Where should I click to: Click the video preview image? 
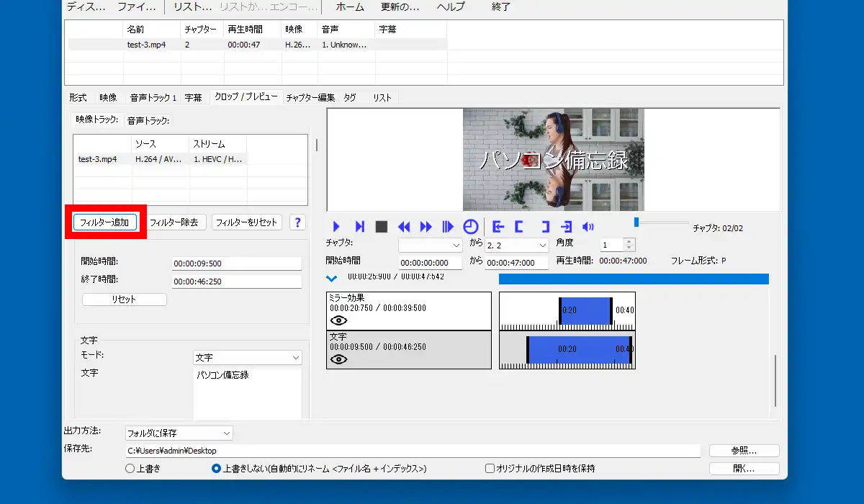(553, 159)
